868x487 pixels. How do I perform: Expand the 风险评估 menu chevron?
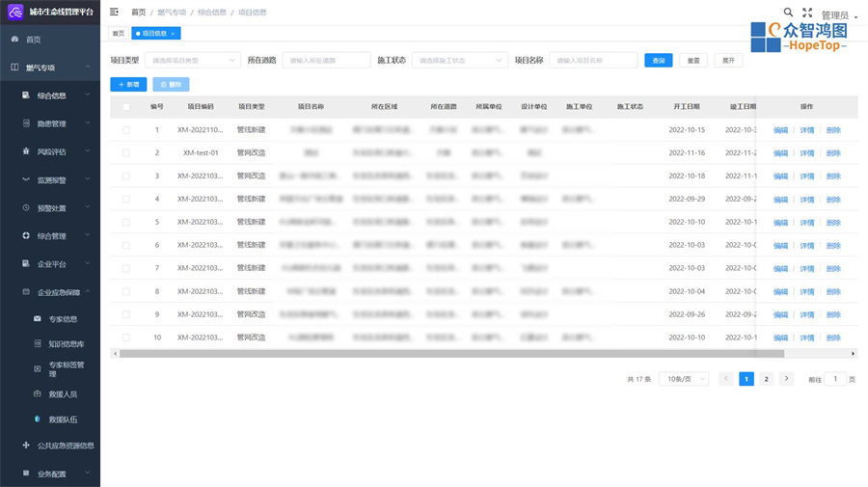[88, 150]
